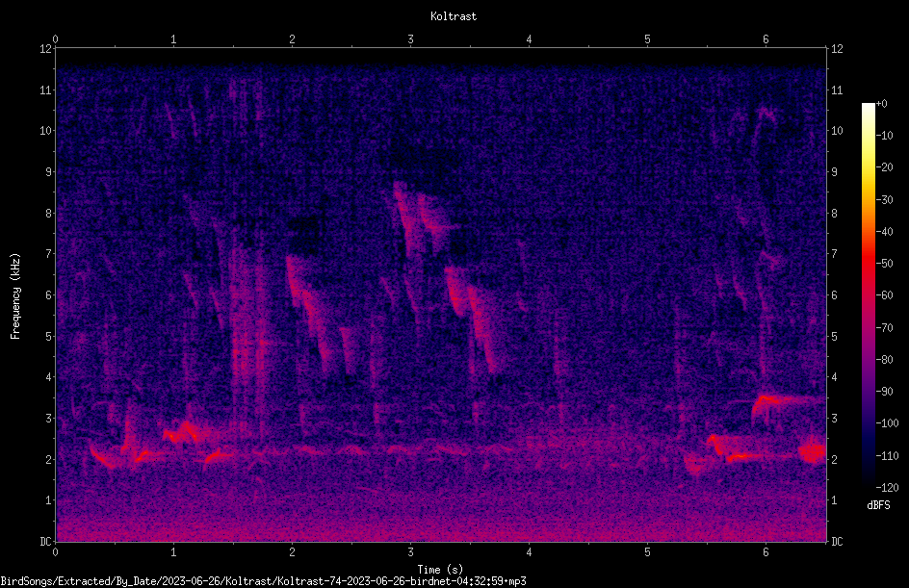The height and width of the screenshot is (588, 909).
Task: Click the dBFS color scale bar
Action: (868, 294)
